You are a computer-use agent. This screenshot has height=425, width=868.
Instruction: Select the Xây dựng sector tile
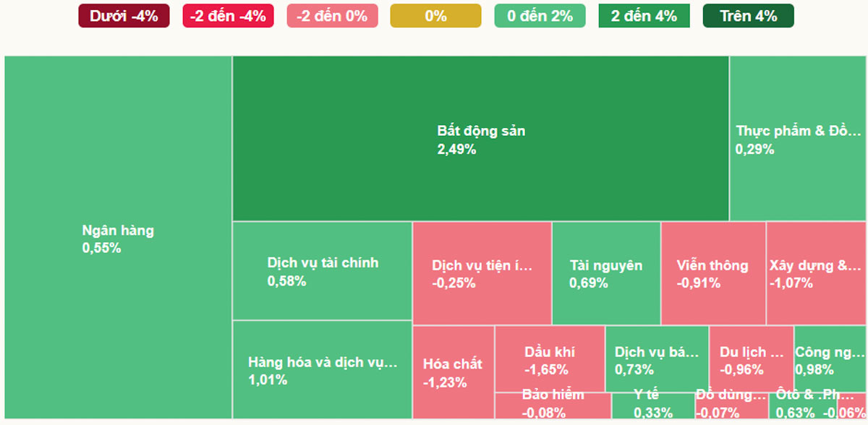816,273
